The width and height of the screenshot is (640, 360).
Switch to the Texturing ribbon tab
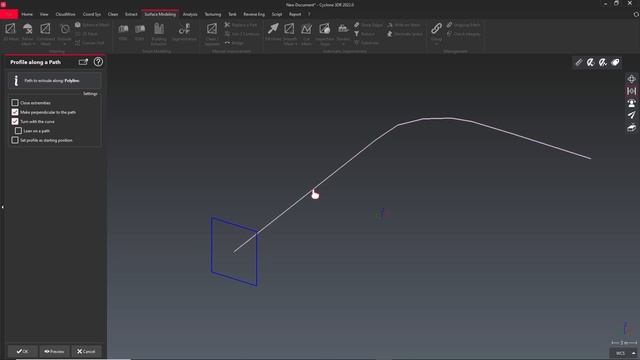[213, 14]
